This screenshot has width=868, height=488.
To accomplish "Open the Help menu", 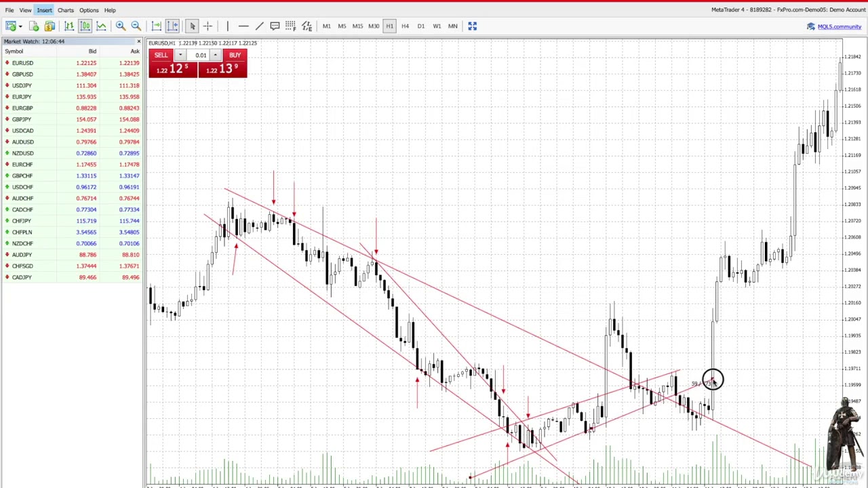I will click(x=110, y=10).
